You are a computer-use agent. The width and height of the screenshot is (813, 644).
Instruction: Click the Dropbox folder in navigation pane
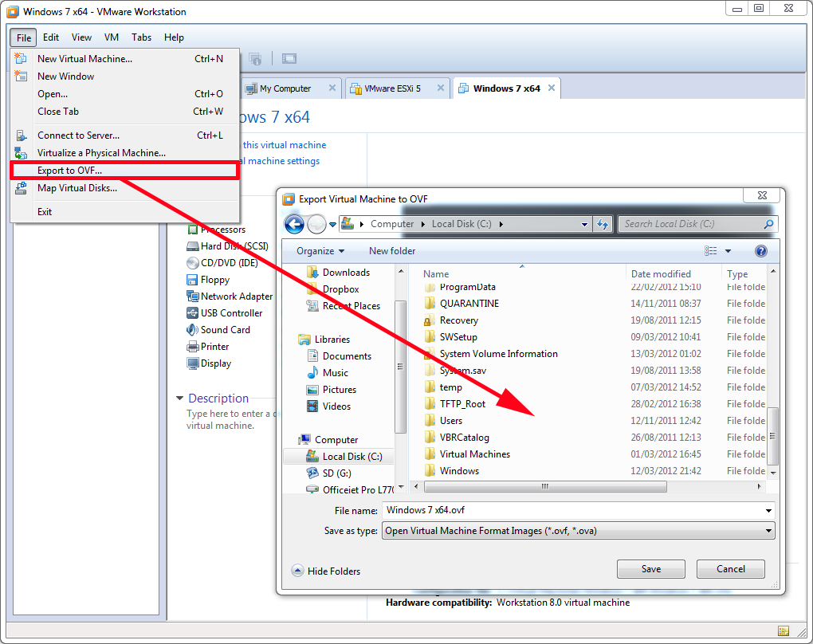pos(340,289)
